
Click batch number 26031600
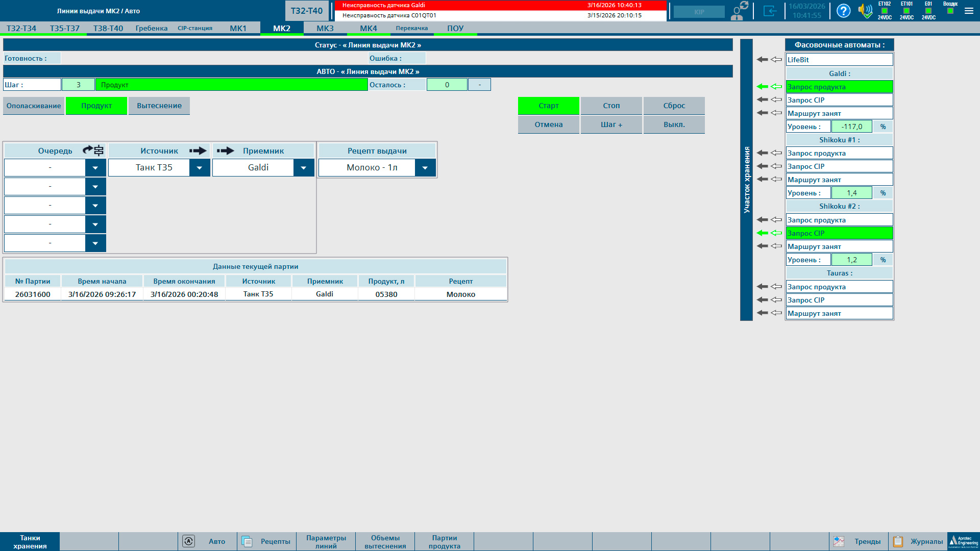(x=33, y=294)
